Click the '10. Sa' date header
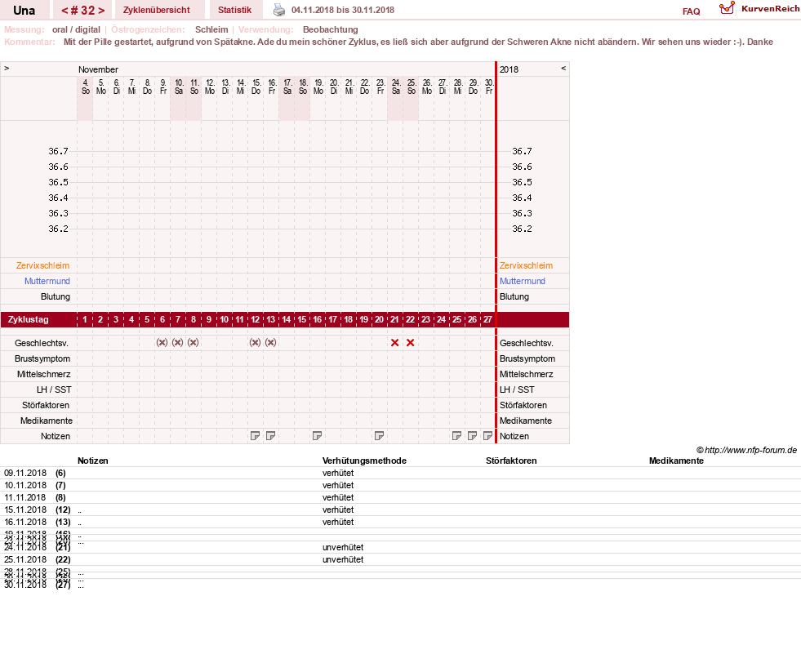This screenshot has width=801, height=672. click(179, 87)
